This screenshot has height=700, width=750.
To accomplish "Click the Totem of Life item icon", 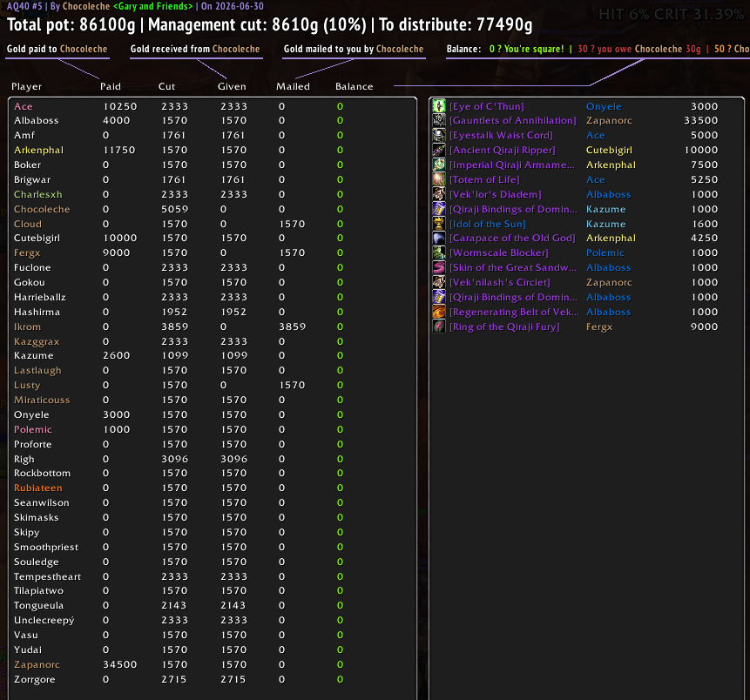I will click(439, 179).
